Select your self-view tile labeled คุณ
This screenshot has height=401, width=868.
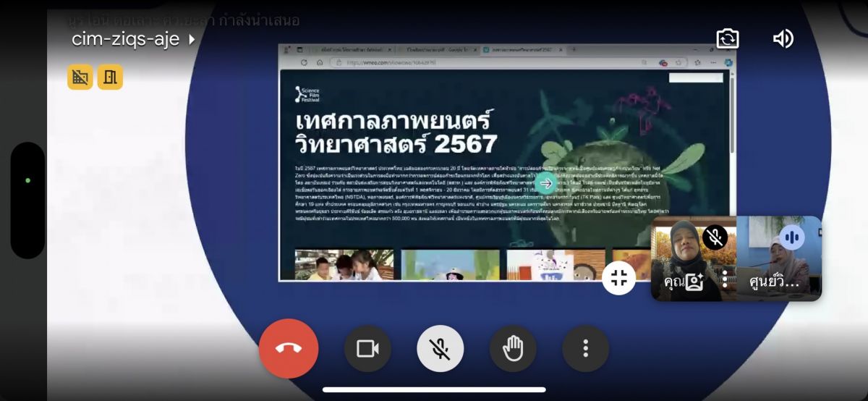click(x=694, y=258)
